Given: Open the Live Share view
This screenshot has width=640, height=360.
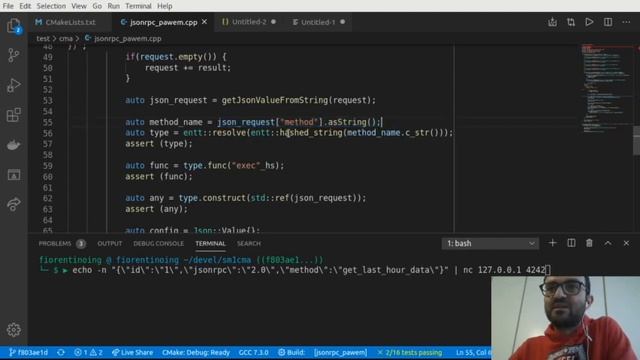Looking at the screenshot, I should pos(13,204).
